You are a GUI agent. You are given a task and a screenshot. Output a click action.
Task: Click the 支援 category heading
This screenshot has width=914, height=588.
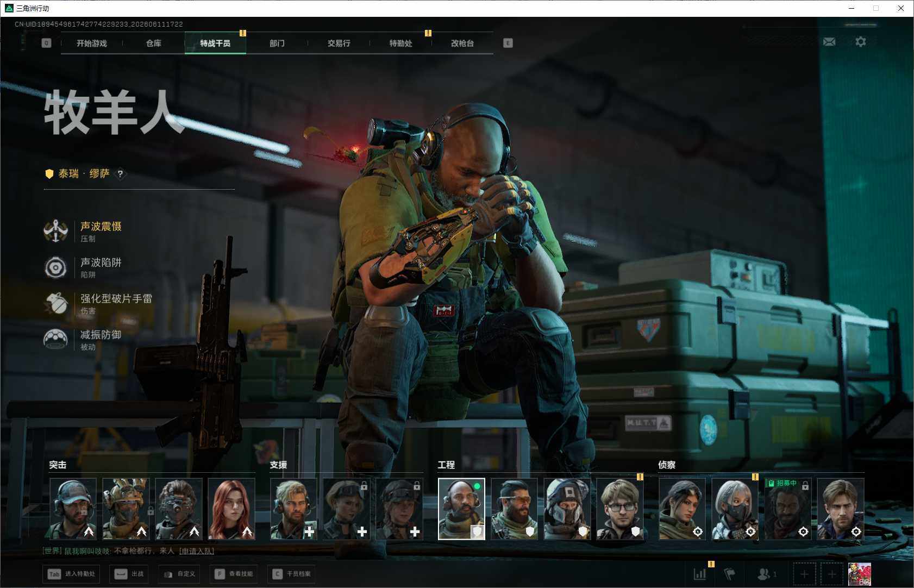[x=278, y=465]
